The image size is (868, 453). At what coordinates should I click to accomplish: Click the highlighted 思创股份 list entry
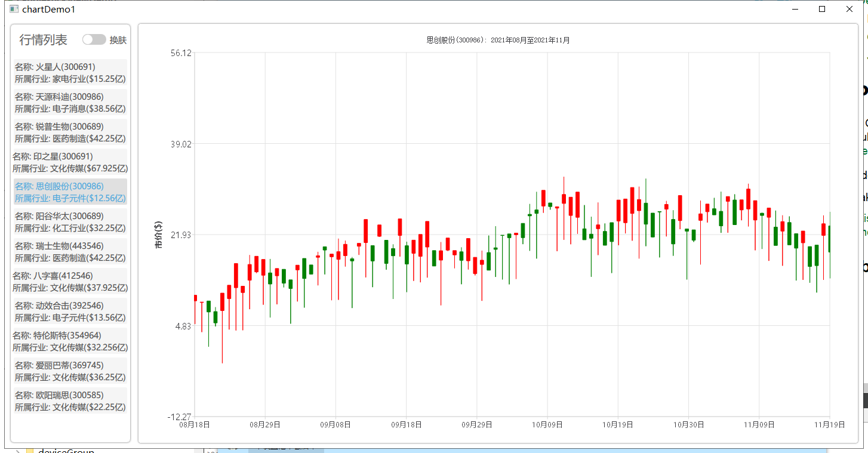tap(70, 192)
